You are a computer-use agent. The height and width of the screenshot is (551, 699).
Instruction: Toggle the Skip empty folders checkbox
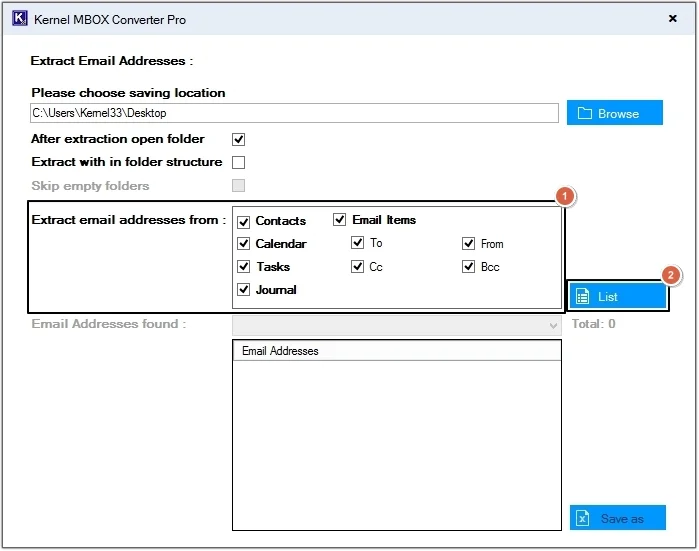tap(238, 185)
